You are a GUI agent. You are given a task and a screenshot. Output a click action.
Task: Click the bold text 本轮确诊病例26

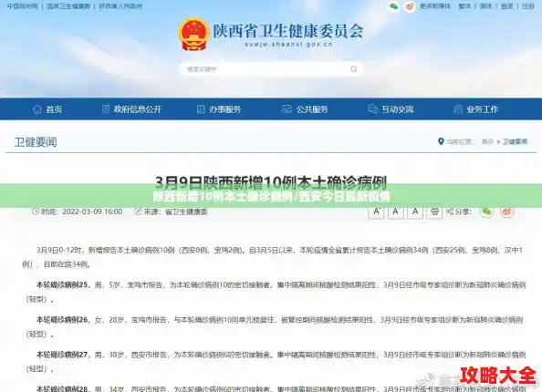point(63,320)
